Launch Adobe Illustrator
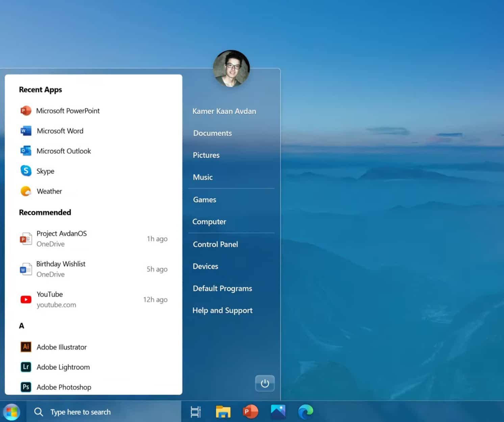Viewport: 504px width, 422px height. coord(61,347)
